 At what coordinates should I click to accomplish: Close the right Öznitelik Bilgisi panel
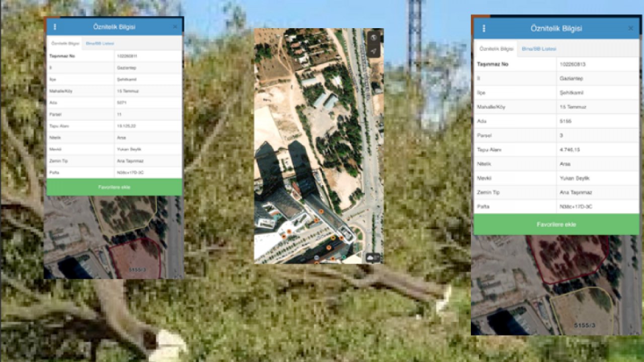630,29
